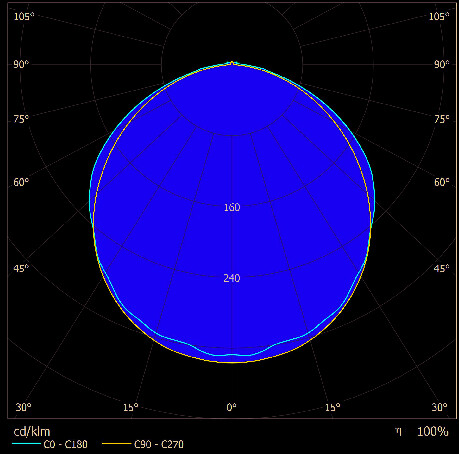Click the right 15° angle label
The width and height of the screenshot is (459, 454).
pos(333,407)
